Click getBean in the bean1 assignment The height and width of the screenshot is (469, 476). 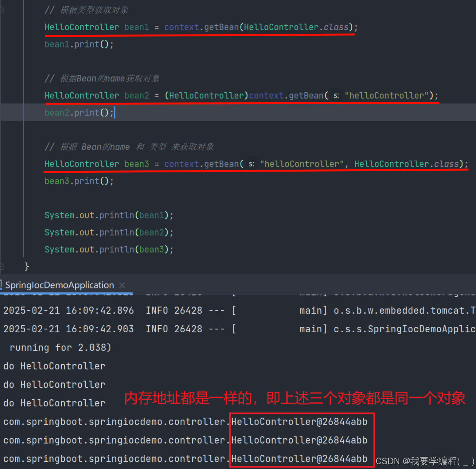(x=221, y=27)
